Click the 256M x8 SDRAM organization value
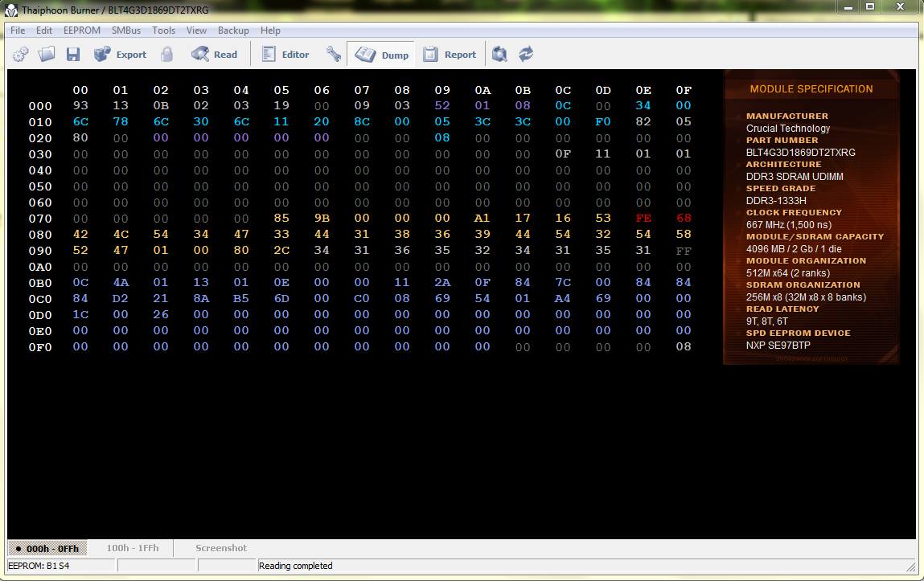 point(806,297)
